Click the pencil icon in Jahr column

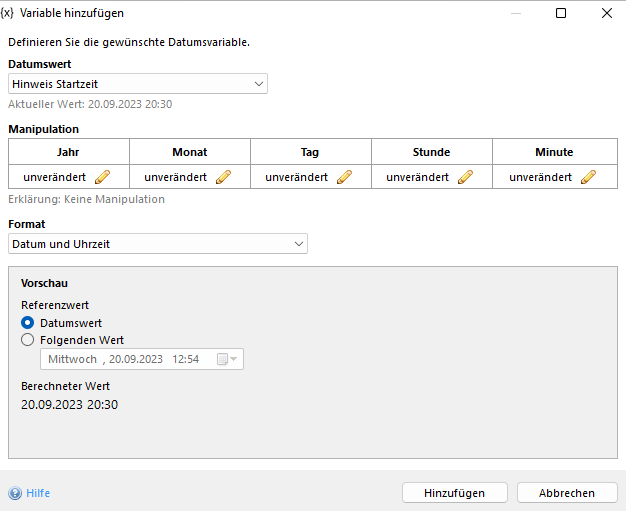click(x=102, y=177)
